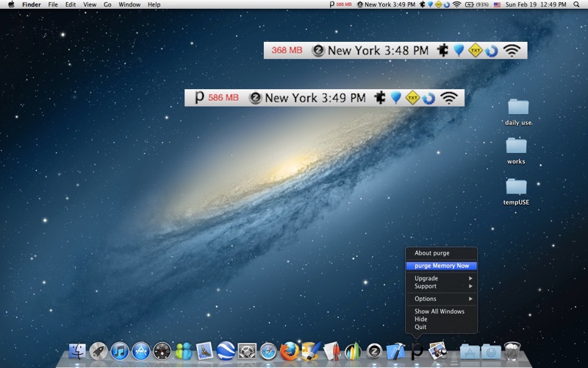Viewport: 588px width, 368px height.
Task: Open the Wi-Fi status menu
Action: pyautogui.click(x=456, y=4)
